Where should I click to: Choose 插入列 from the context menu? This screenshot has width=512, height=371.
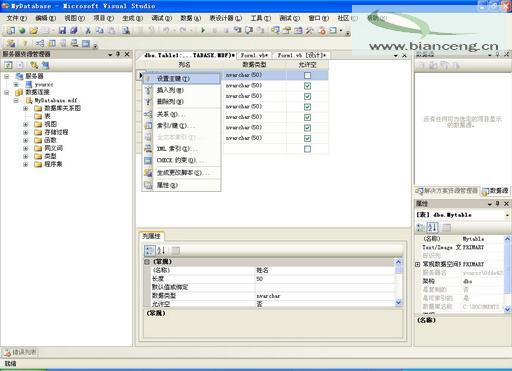point(182,90)
